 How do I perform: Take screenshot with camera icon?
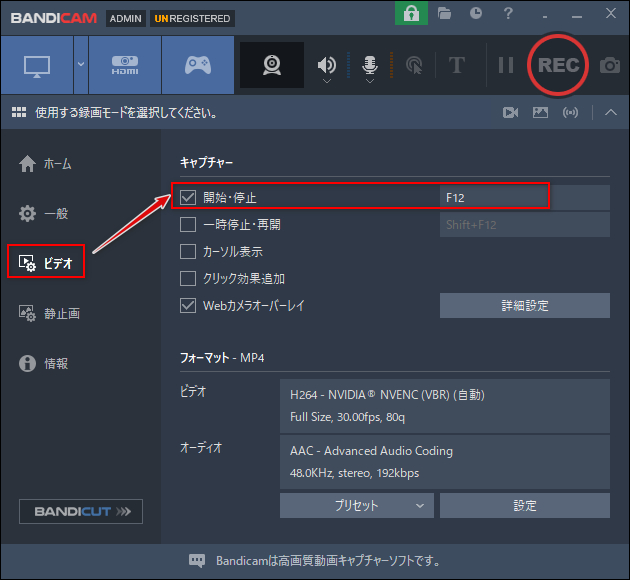[610, 65]
